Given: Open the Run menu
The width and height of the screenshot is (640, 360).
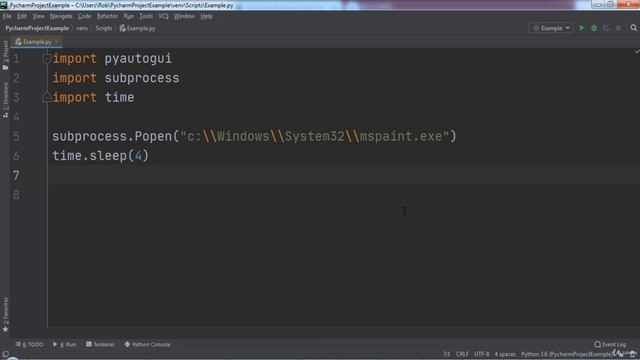Looking at the screenshot, I should click(x=129, y=16).
